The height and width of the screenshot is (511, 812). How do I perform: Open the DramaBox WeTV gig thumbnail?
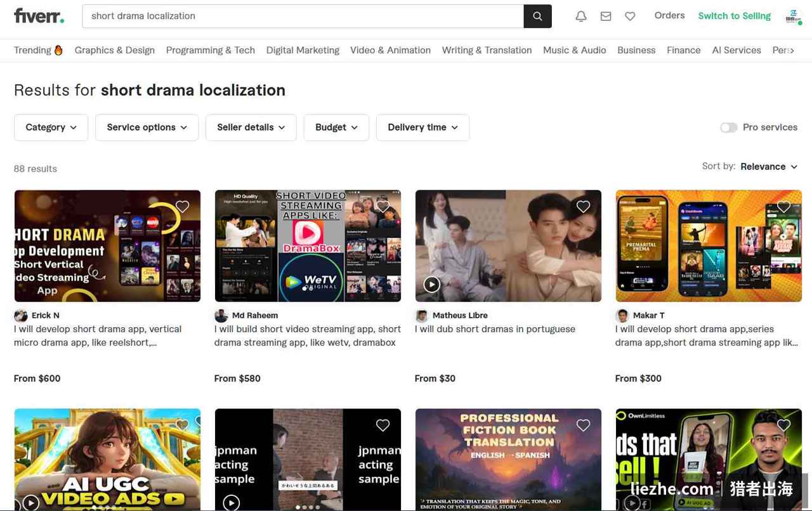click(x=308, y=246)
